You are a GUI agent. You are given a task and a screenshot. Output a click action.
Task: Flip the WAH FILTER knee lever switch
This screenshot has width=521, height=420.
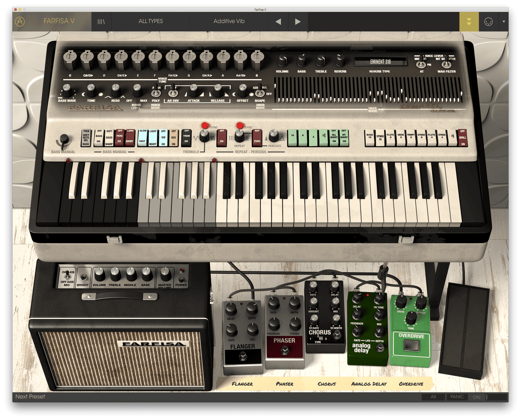[x=446, y=64]
